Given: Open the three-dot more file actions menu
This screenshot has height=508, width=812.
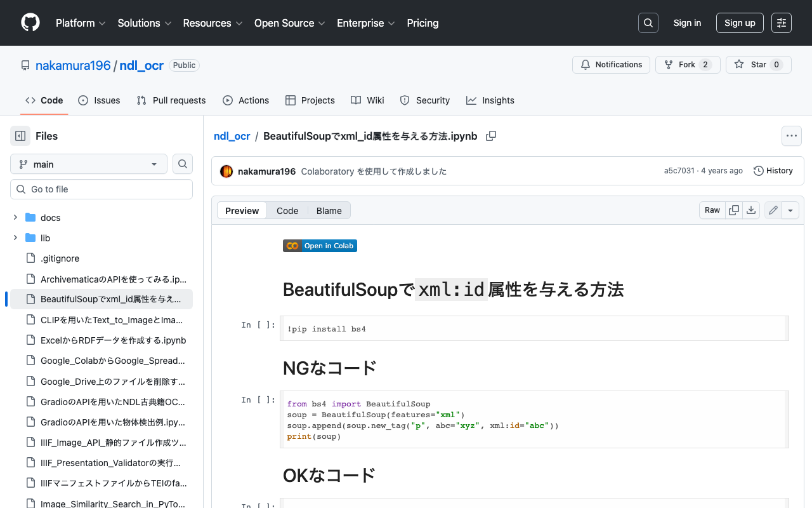Looking at the screenshot, I should tap(791, 136).
